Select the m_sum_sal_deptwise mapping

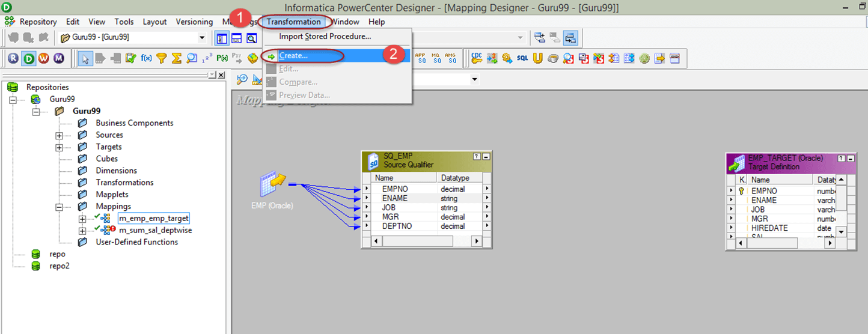[155, 230]
